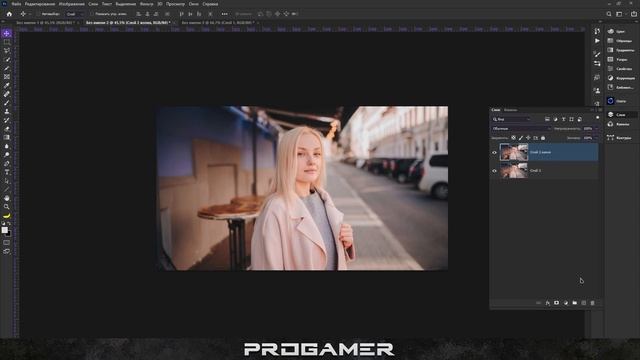Delete layer with the trash icon
This screenshot has height=360, width=640.
point(593,303)
